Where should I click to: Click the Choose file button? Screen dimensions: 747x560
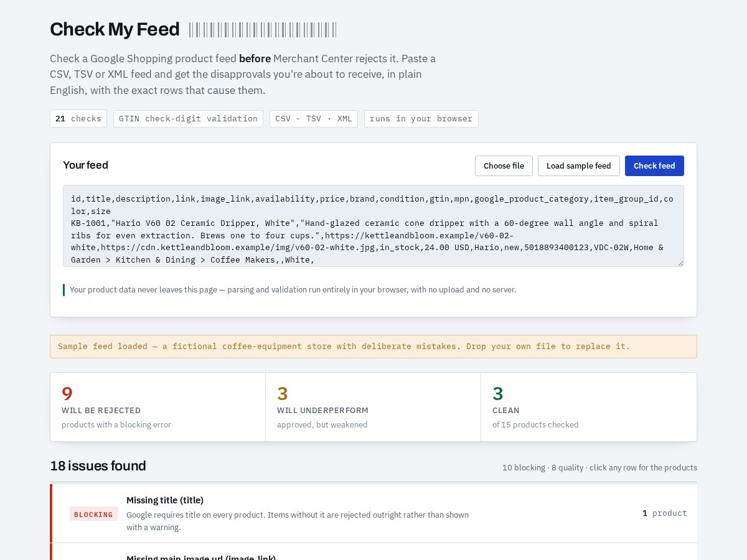pos(504,166)
